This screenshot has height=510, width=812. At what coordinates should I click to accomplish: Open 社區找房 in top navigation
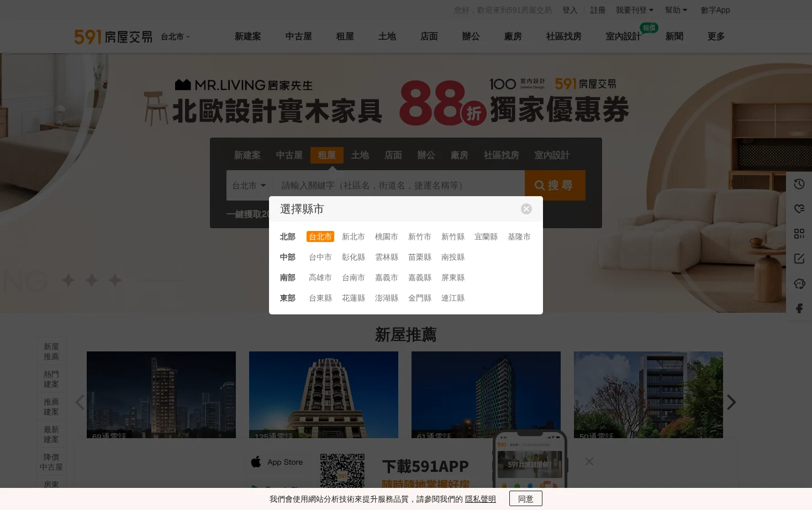tap(563, 36)
